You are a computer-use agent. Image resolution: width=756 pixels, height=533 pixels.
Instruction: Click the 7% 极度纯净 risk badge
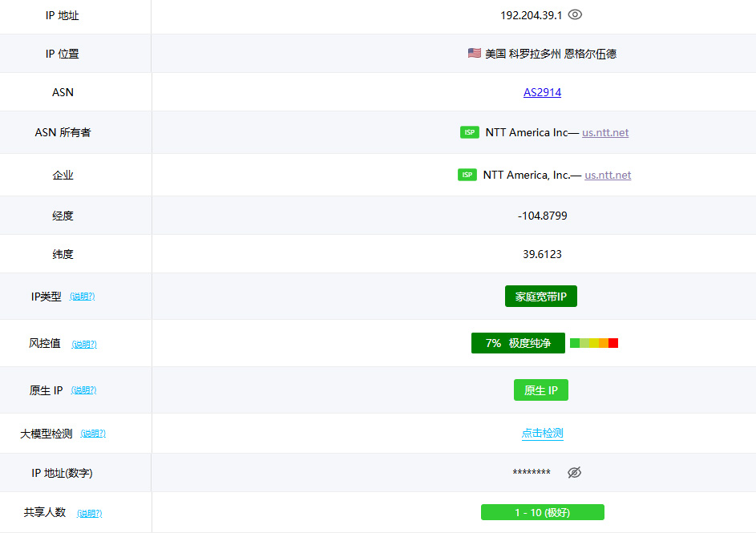tap(518, 343)
